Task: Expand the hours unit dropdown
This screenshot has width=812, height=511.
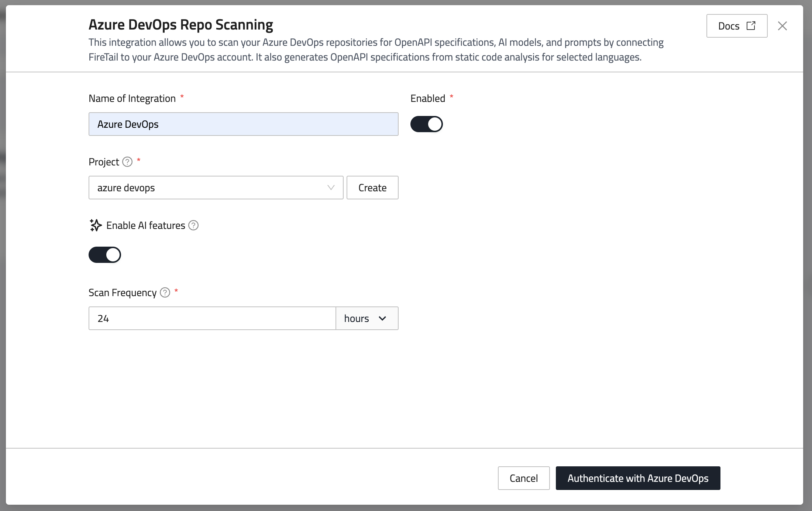Action: point(367,318)
